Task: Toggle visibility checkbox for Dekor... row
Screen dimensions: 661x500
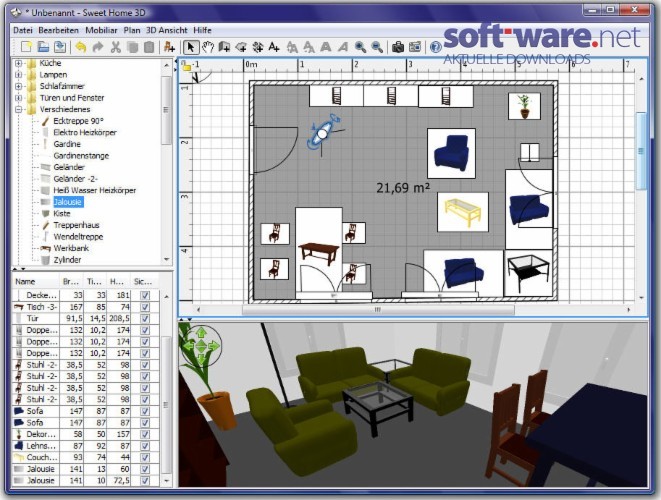Action: pyautogui.click(x=145, y=434)
